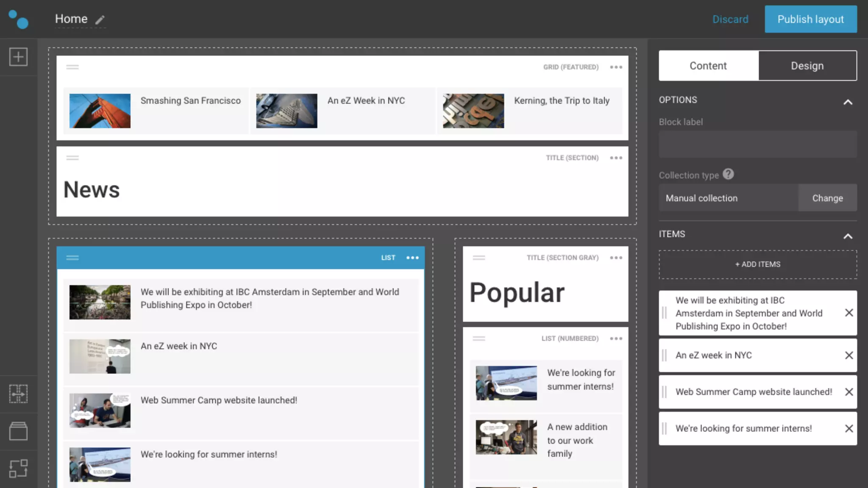Click the Web Summer Camp list thumbnail
868x488 pixels.
point(100,410)
